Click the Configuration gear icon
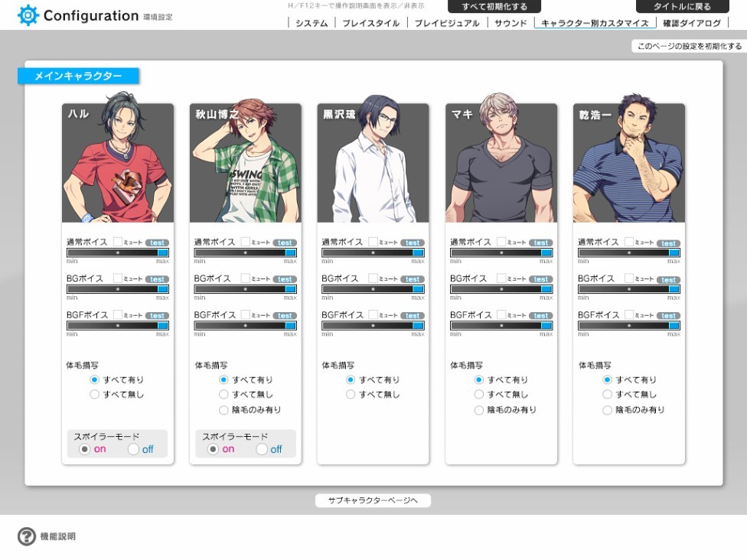 point(28,15)
